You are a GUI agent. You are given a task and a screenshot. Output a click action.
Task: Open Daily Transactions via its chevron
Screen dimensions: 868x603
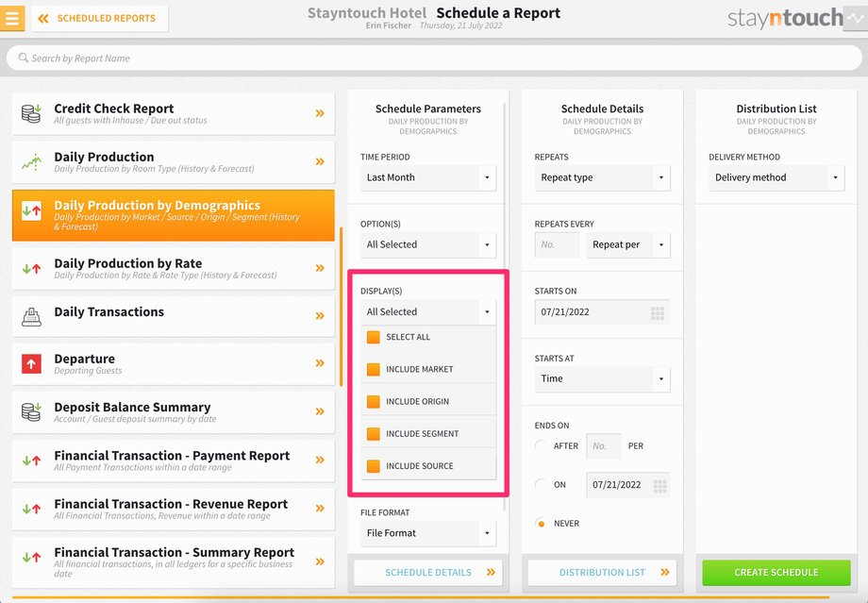(x=320, y=315)
